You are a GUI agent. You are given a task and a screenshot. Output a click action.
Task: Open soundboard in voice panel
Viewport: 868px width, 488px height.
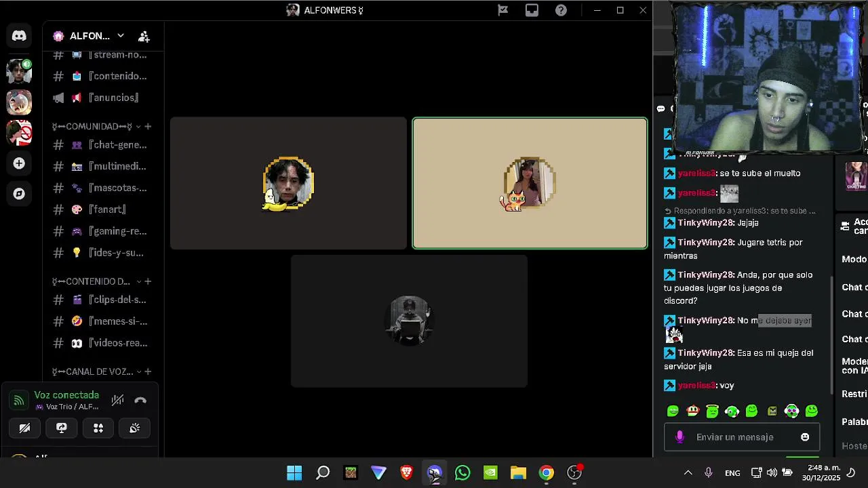(x=135, y=428)
